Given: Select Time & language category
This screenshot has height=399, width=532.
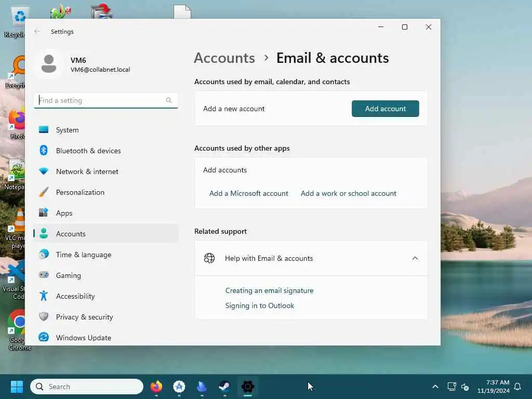Looking at the screenshot, I should [x=106, y=255].
